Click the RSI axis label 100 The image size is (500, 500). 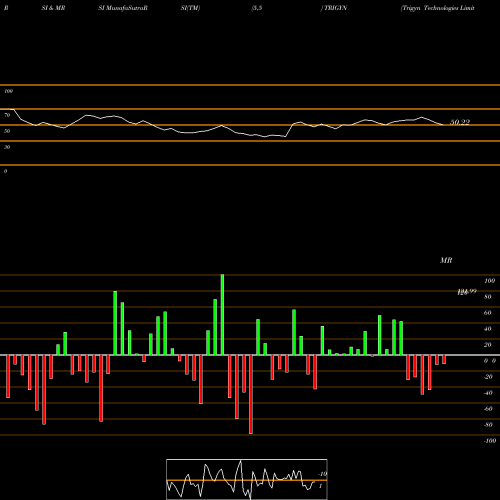[x=8, y=91]
